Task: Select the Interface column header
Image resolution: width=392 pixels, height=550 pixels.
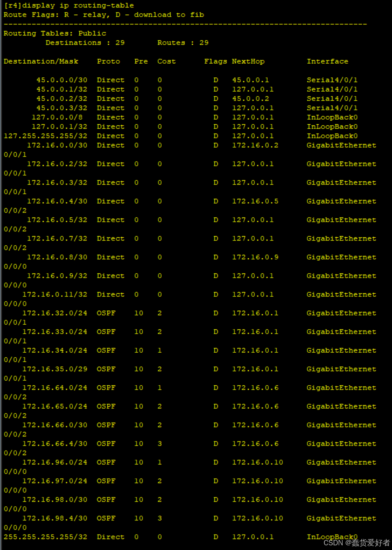Action: pyautogui.click(x=328, y=61)
